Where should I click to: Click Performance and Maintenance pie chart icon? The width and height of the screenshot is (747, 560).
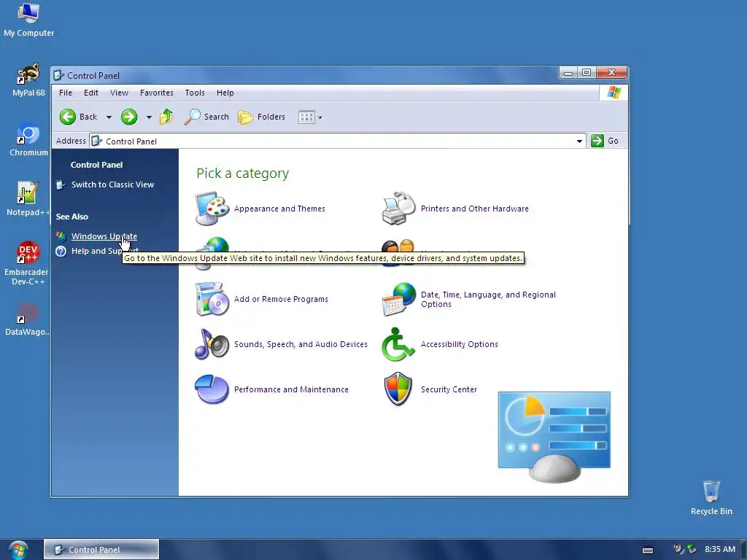click(x=212, y=389)
